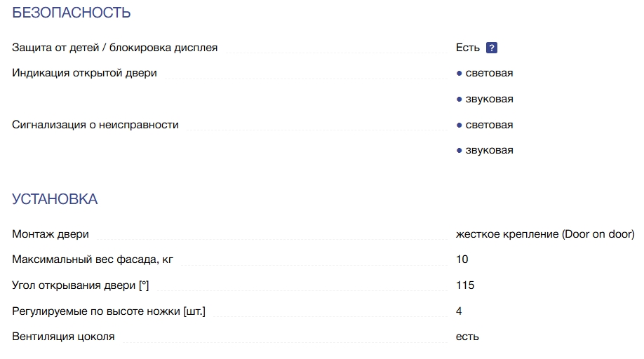
Task: Click 'есть' value for plinth ventilation
Action: point(467,337)
